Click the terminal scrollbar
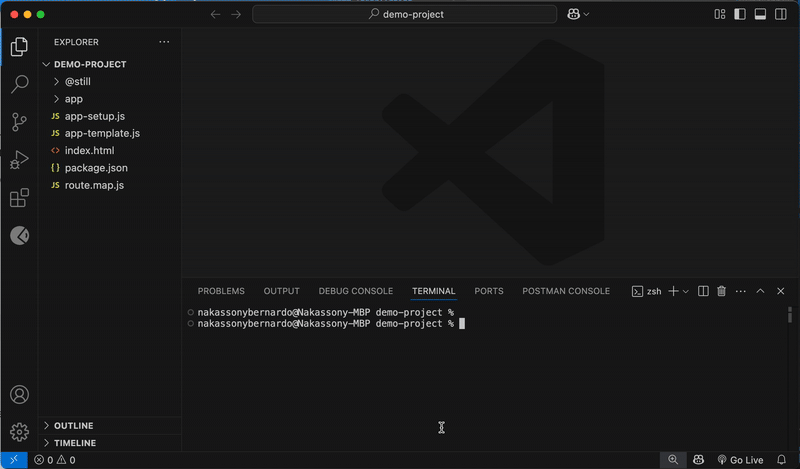 [x=790, y=314]
